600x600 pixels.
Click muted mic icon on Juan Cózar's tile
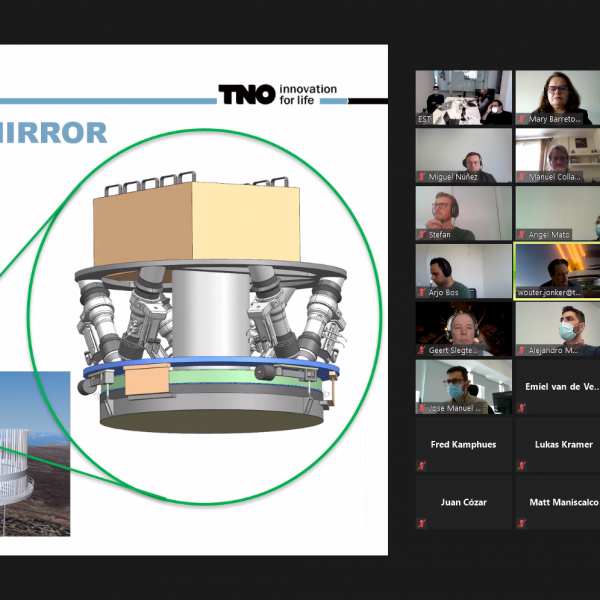click(423, 523)
